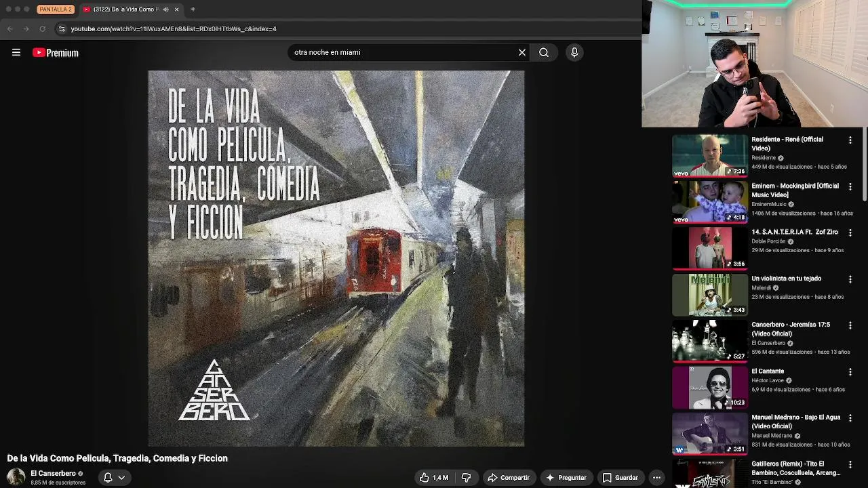Open El Canserbero channel name link
868x488 pixels.
(x=53, y=473)
